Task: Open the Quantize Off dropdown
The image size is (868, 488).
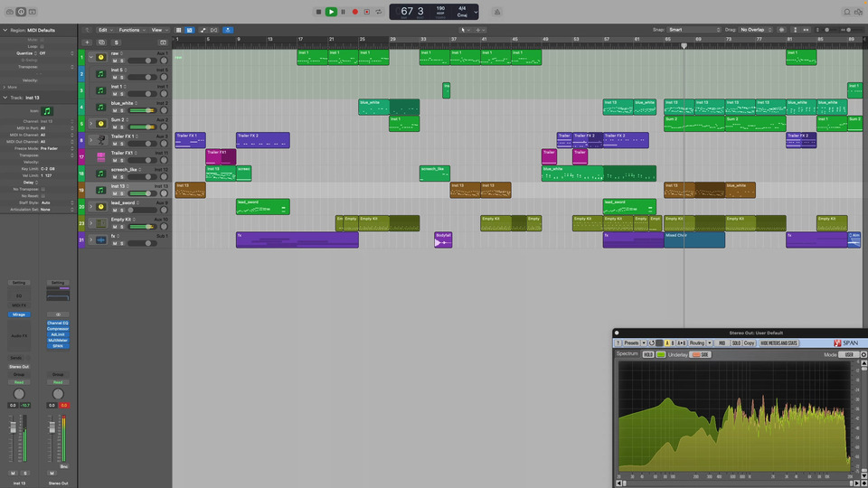Action: [55, 53]
